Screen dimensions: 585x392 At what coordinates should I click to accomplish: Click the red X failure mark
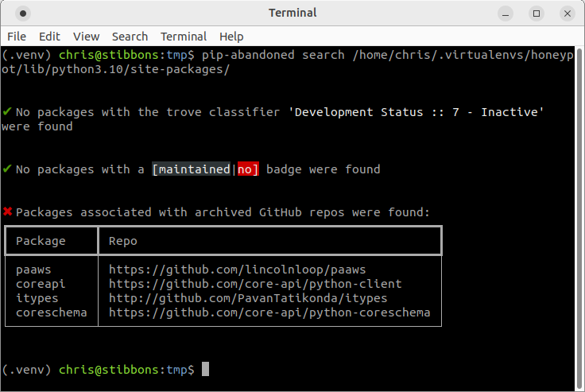8,212
